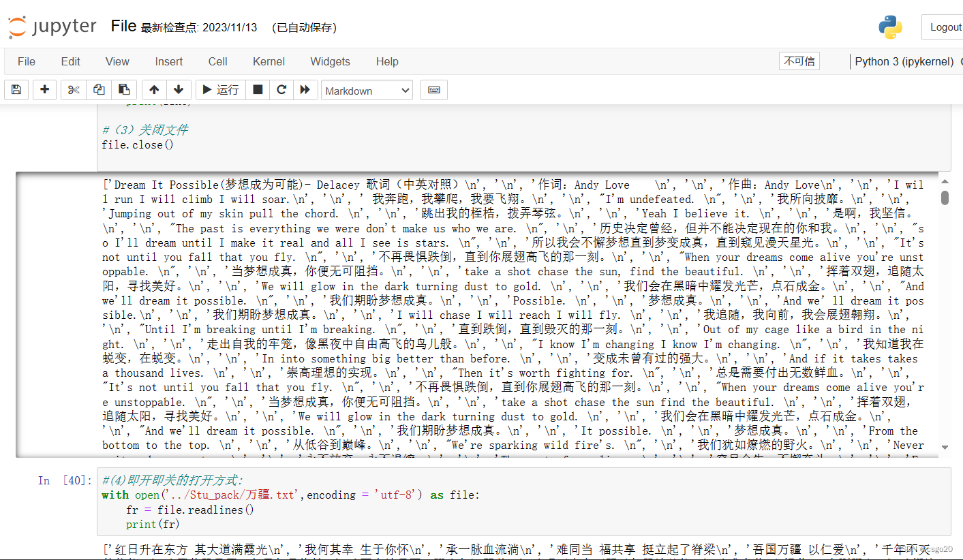963x560 pixels.
Task: Click the Python logo icon
Action: pos(890,27)
